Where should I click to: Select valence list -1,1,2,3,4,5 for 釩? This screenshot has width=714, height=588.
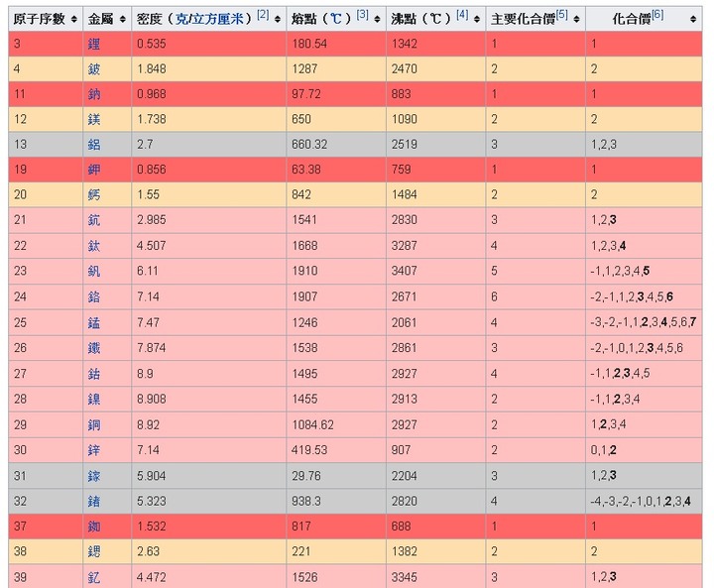pos(620,271)
